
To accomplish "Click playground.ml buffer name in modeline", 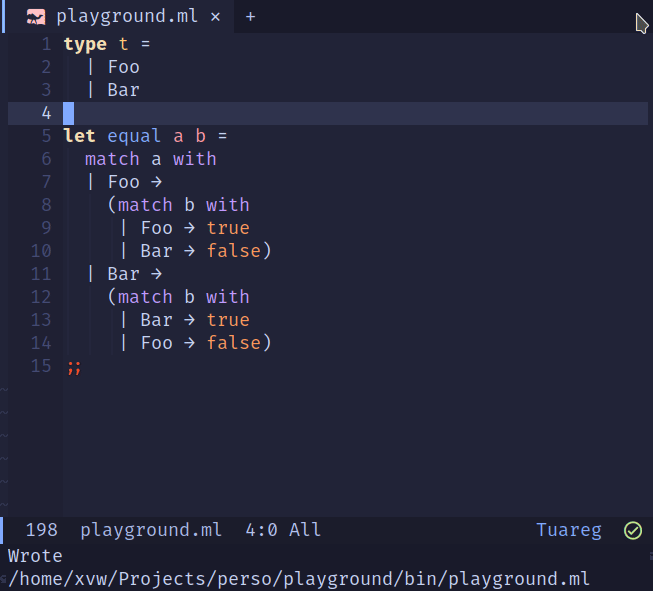I will (151, 530).
